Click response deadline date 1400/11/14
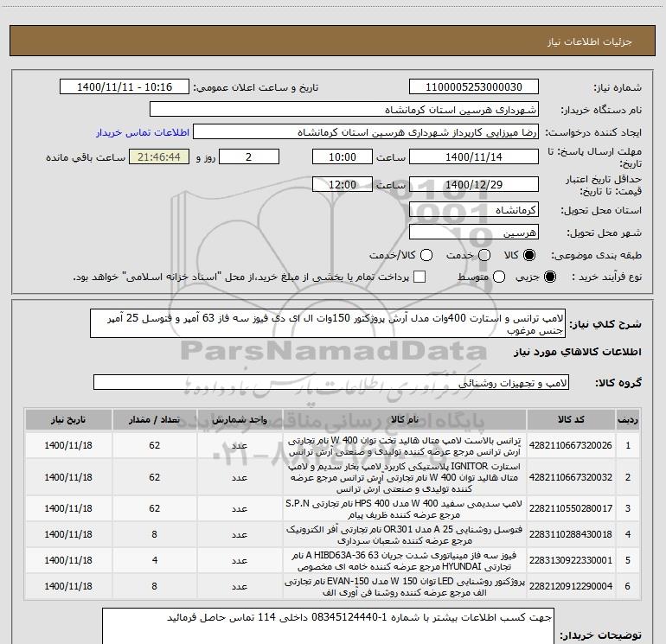Screen dimensions: 666x644 [474, 157]
